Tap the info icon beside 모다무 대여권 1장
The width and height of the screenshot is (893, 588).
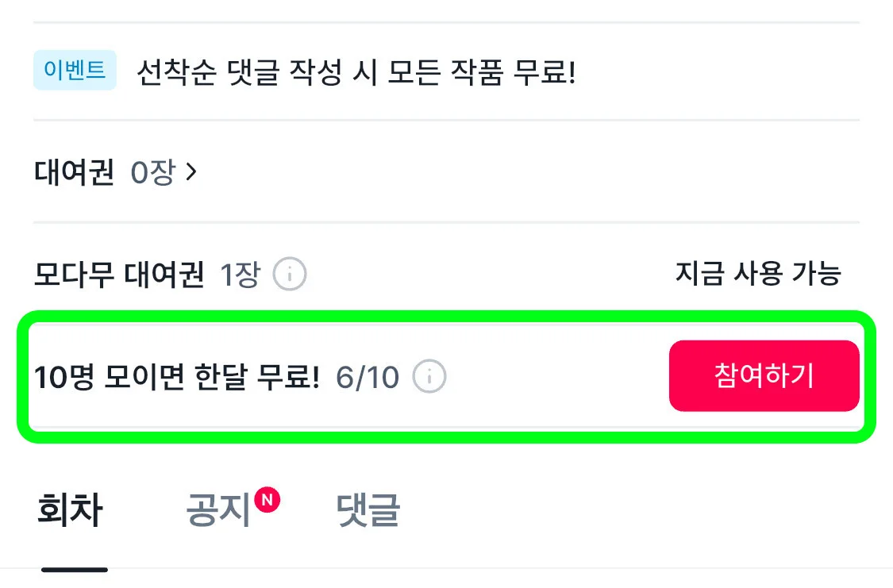pyautogui.click(x=289, y=275)
